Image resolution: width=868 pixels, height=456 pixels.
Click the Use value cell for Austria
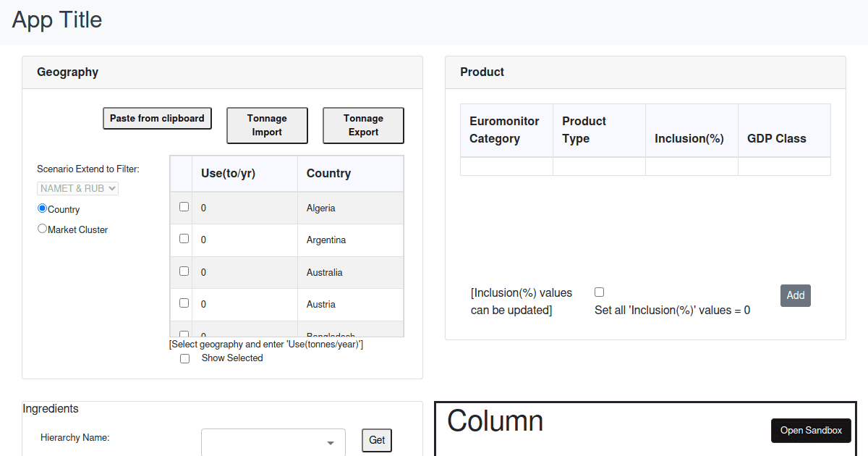click(x=244, y=304)
